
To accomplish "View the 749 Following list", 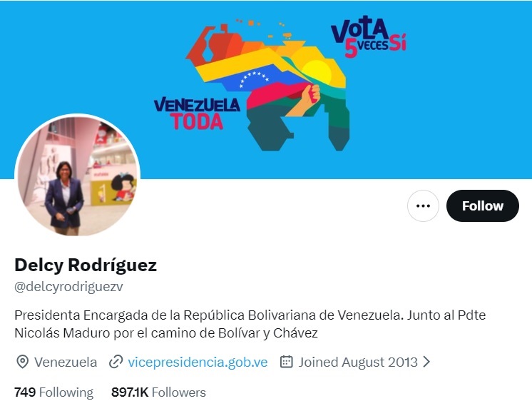I will (x=53, y=392).
